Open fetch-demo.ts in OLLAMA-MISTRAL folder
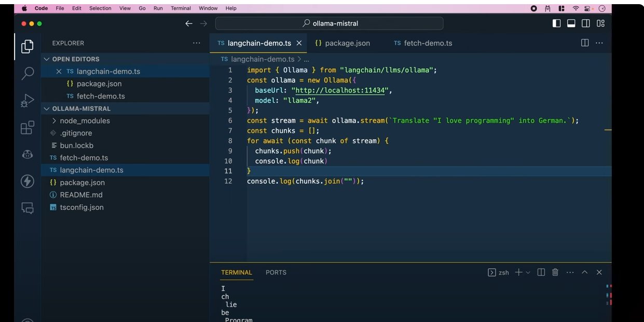The width and height of the screenshot is (644, 322). coord(125,158)
